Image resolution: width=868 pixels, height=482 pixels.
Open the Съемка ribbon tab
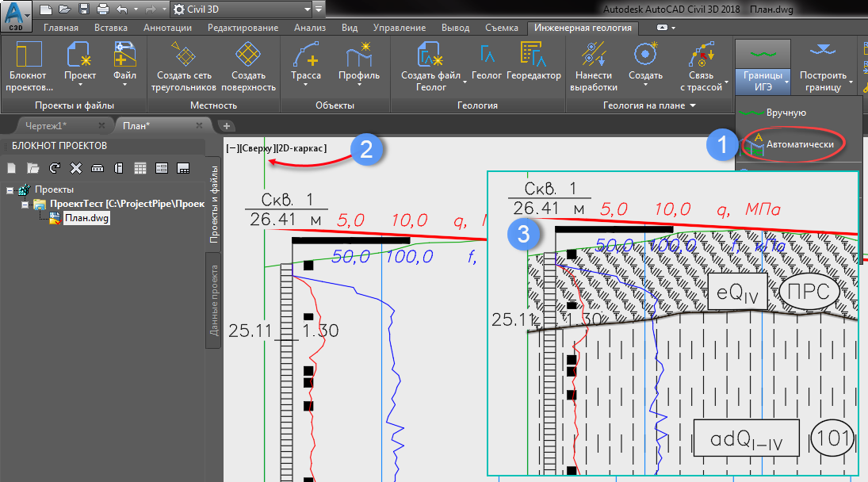502,28
